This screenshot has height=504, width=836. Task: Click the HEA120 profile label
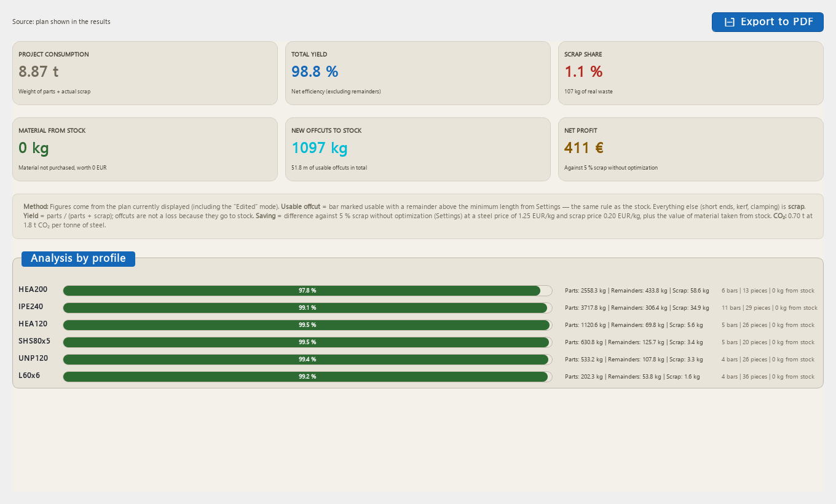[33, 324]
